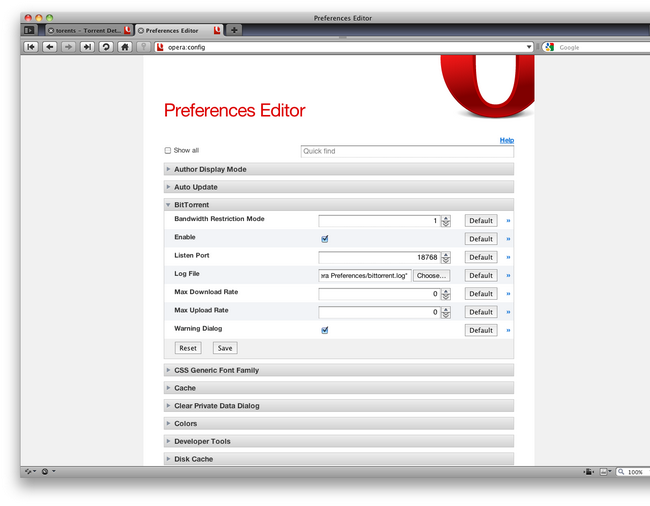Click Opera logo on Preferences Editor tab

(217, 30)
